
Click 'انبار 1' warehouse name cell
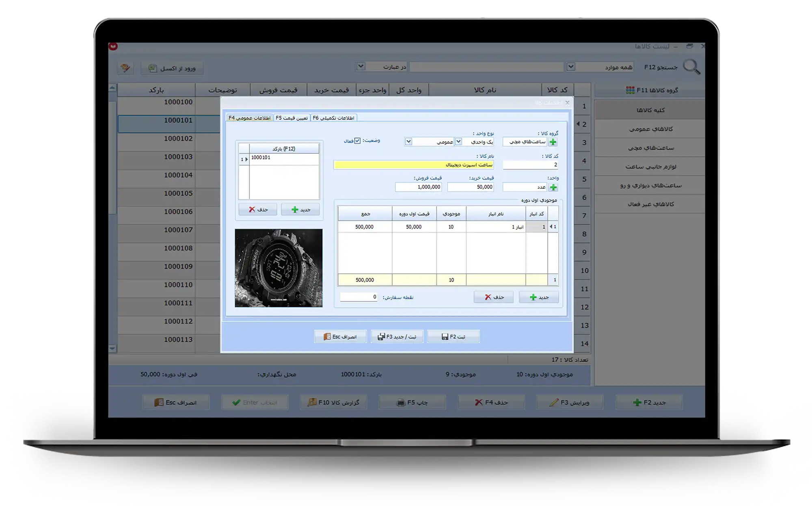pyautogui.click(x=496, y=227)
